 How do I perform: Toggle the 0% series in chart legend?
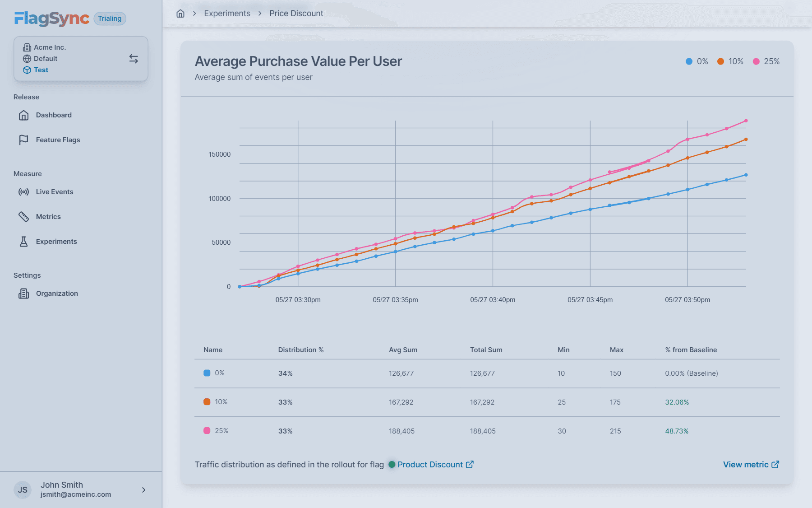click(x=697, y=61)
